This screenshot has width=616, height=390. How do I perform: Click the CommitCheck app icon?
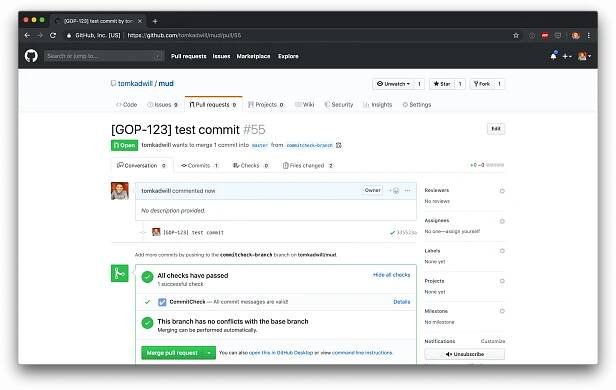tap(162, 302)
